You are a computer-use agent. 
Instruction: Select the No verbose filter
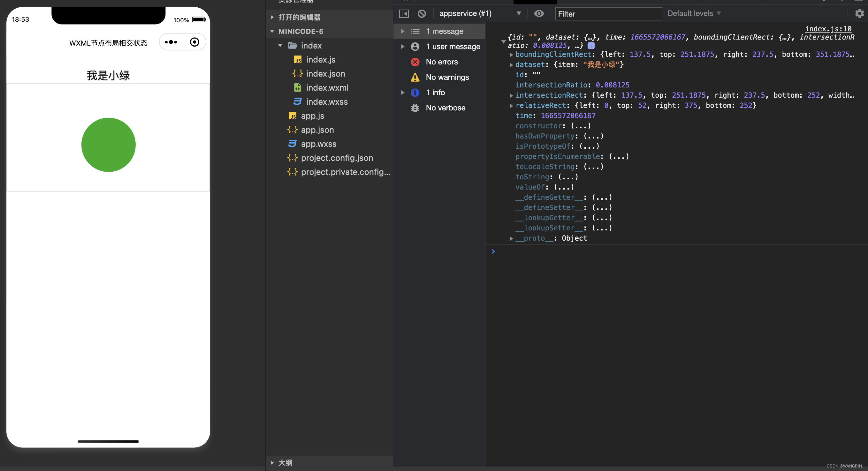(x=445, y=108)
